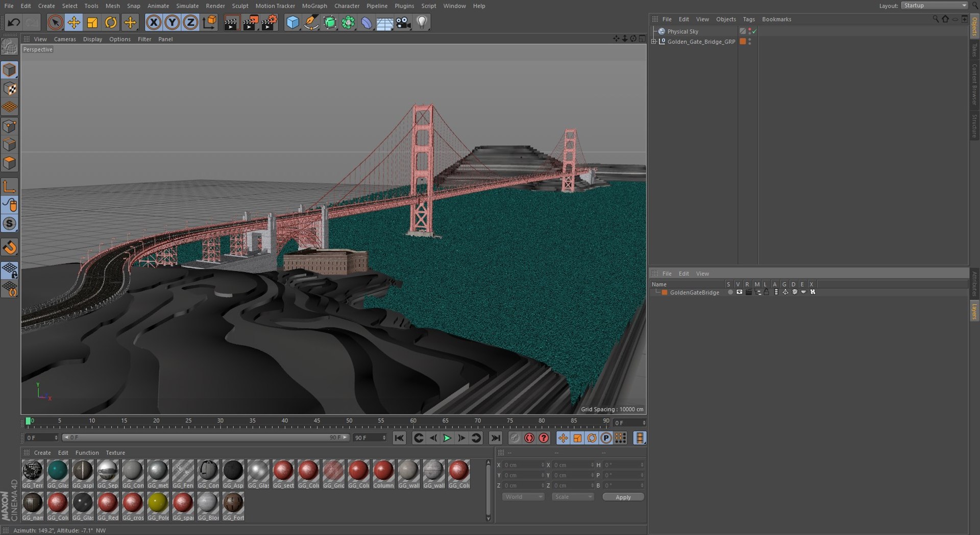Click the Undo arrow icon
This screenshot has width=980, height=535.
pos(14,22)
